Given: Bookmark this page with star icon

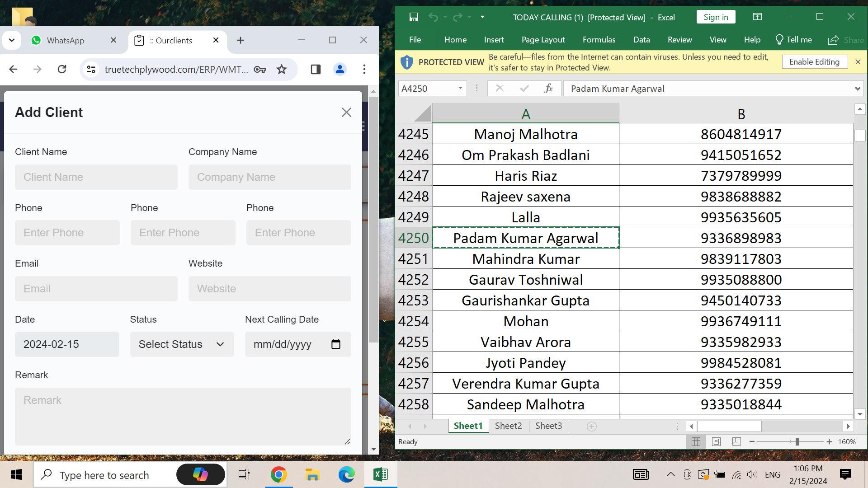Looking at the screenshot, I should click(x=282, y=69).
